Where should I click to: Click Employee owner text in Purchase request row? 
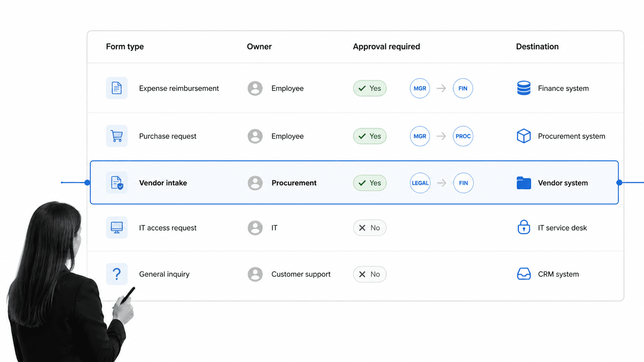(287, 136)
